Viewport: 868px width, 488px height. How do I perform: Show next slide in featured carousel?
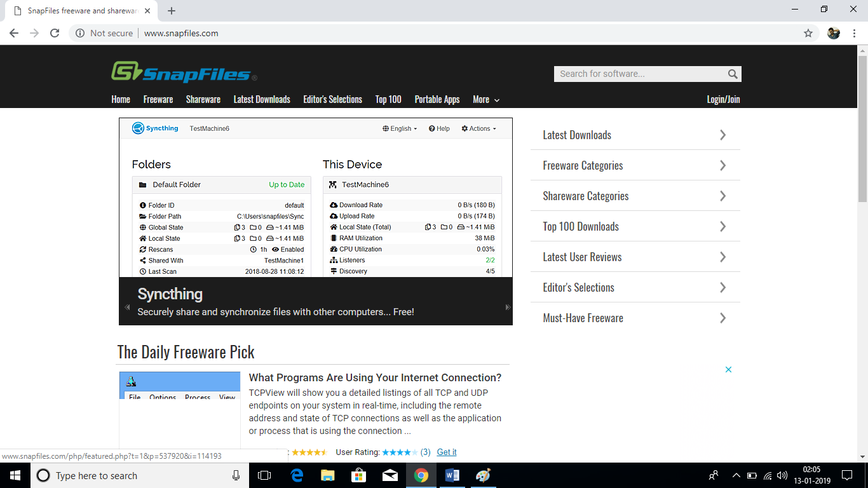pos(507,308)
